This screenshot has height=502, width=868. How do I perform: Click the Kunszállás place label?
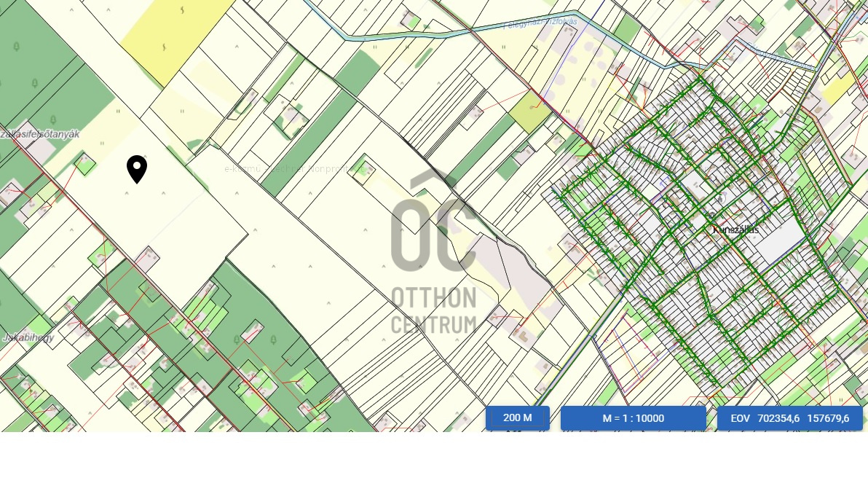coord(735,230)
